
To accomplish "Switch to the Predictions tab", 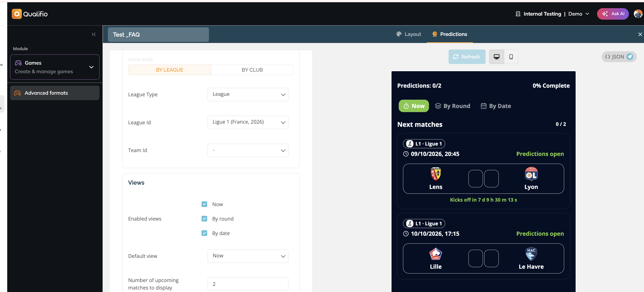I will pos(449,34).
